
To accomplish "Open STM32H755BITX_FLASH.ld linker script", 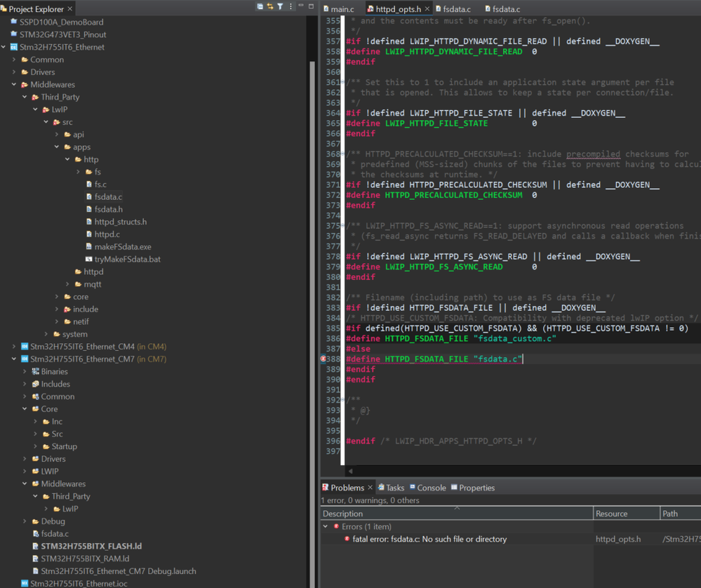I will [91, 546].
